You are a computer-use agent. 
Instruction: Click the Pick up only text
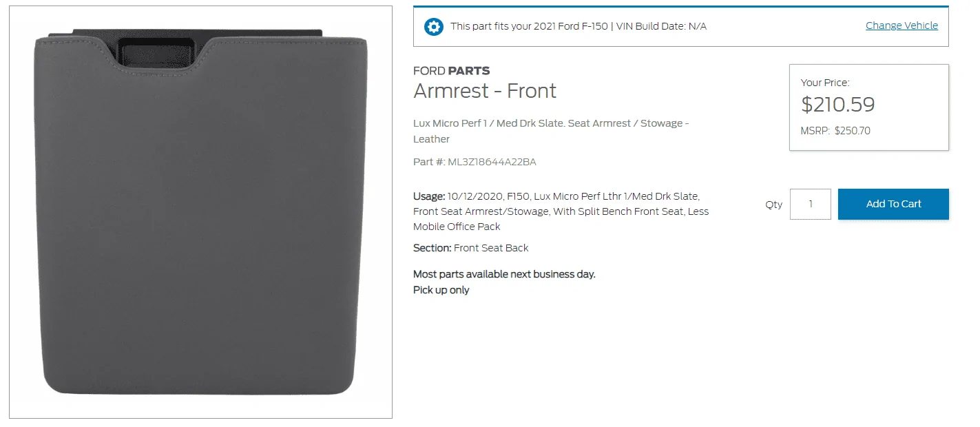point(441,290)
